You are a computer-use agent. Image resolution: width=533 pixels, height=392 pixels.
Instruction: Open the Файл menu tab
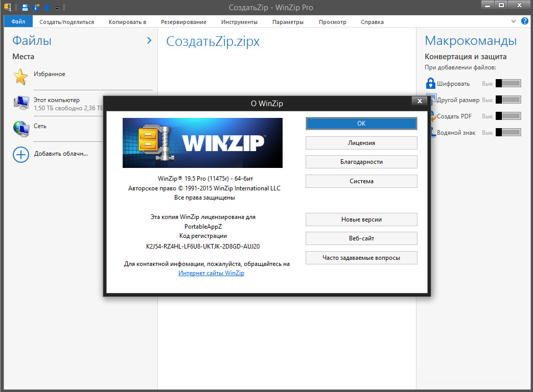pyautogui.click(x=18, y=21)
